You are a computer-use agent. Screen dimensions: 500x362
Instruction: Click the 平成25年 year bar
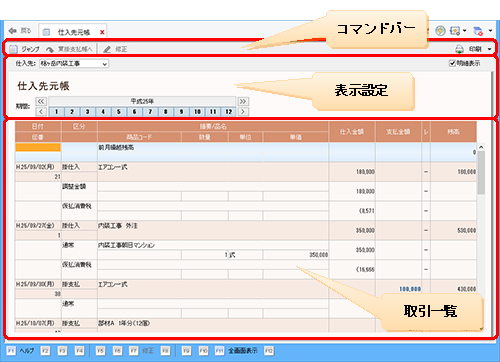[x=142, y=101]
